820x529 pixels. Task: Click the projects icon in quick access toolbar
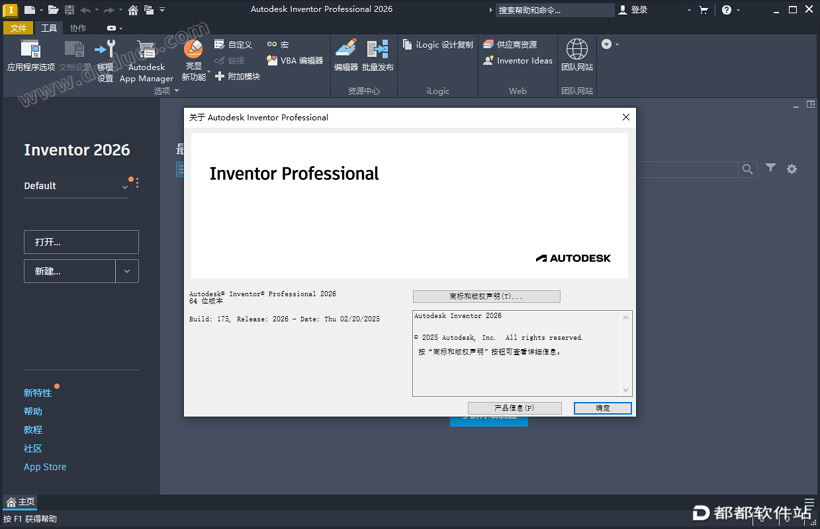coord(149,10)
